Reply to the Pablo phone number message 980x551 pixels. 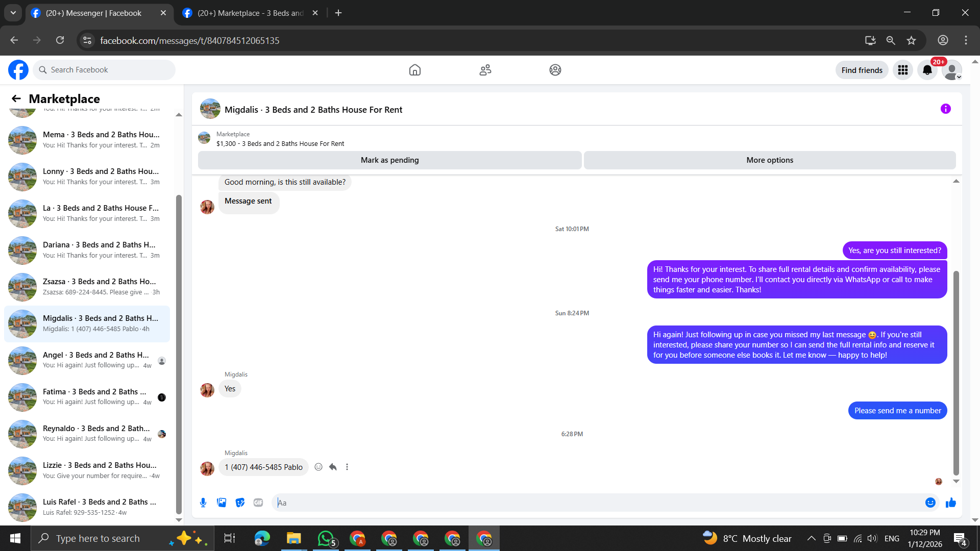coord(333,467)
